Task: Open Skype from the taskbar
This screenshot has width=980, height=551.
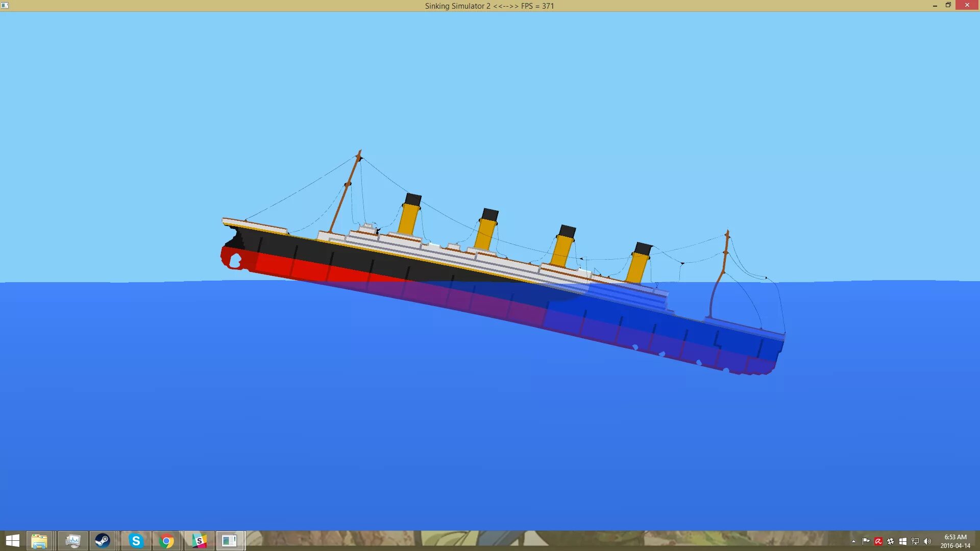Action: [136, 541]
